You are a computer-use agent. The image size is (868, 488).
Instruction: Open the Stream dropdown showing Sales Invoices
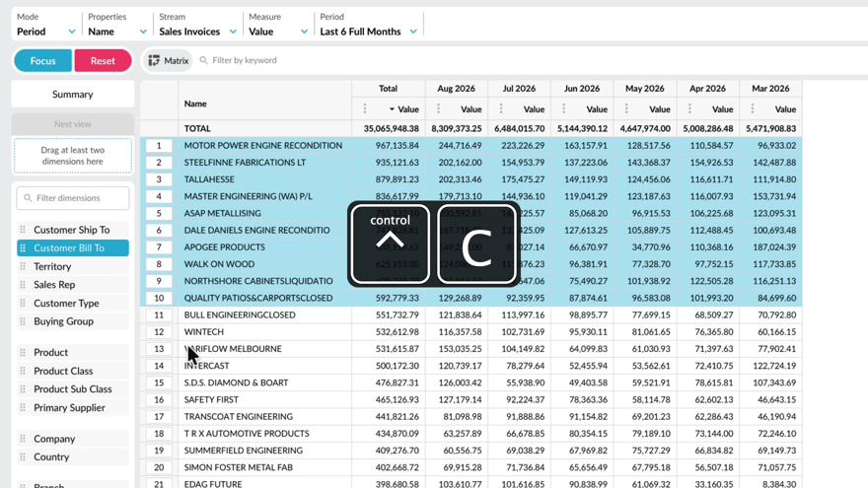click(197, 25)
